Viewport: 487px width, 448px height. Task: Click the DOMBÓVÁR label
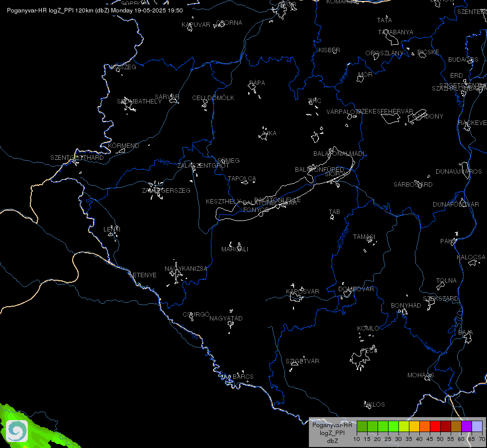[356, 289]
